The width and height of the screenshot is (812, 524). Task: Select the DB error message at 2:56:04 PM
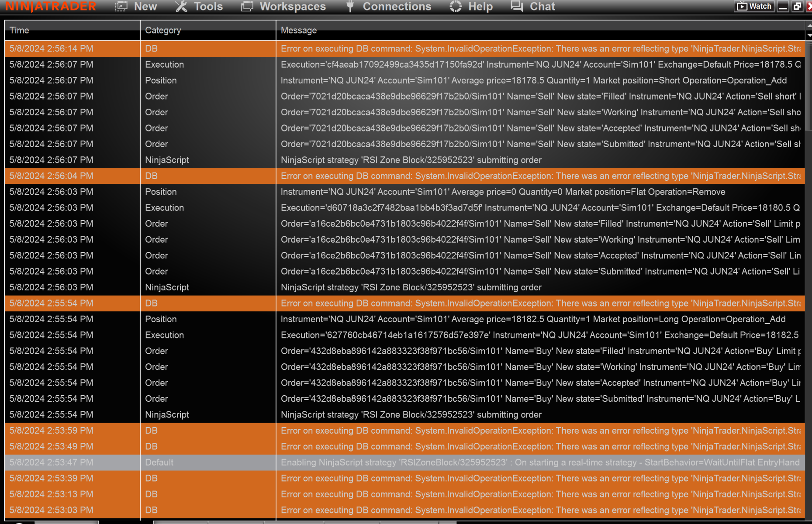point(540,176)
